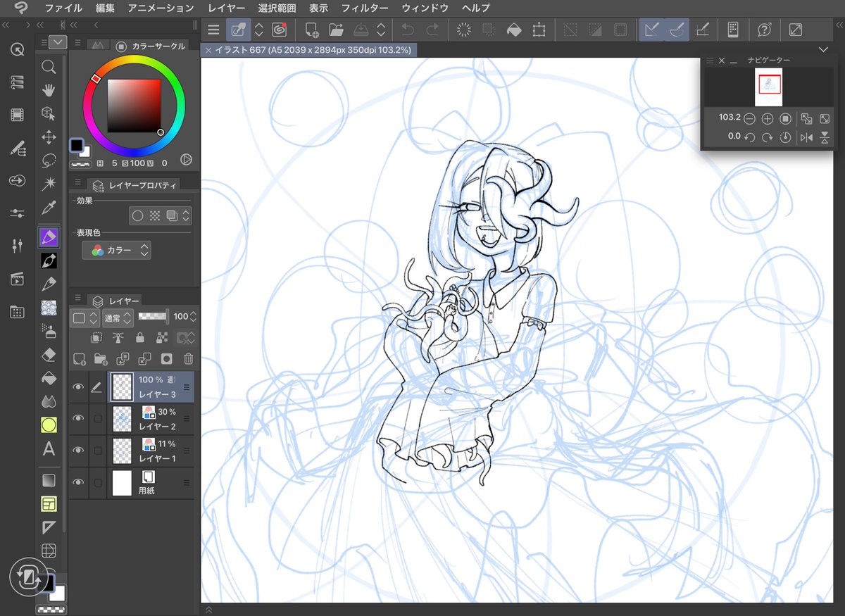Select the Operation object cube tool
This screenshot has width=845, height=616.
tap(49, 113)
